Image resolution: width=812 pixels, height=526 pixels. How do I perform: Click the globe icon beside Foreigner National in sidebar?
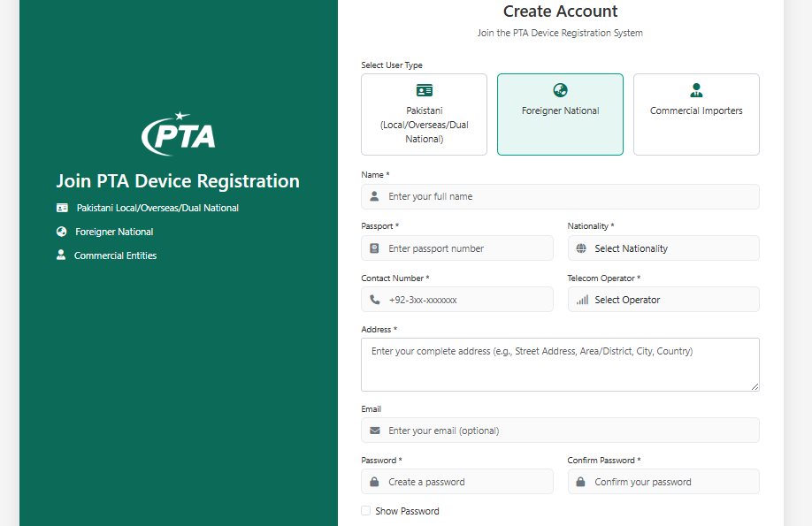click(62, 232)
